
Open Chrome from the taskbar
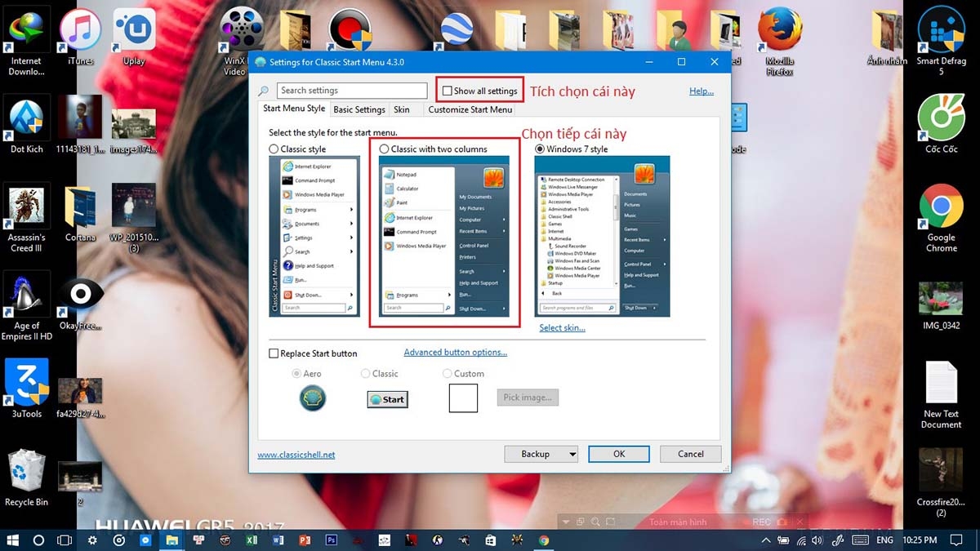(x=544, y=540)
